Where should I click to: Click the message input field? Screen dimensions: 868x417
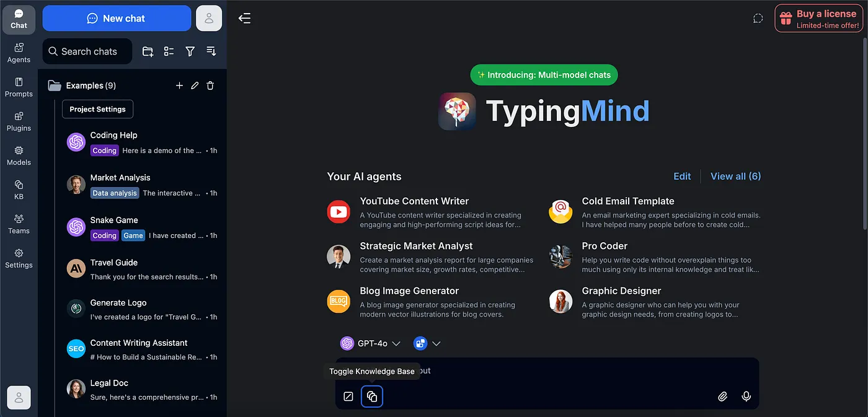[x=547, y=371]
